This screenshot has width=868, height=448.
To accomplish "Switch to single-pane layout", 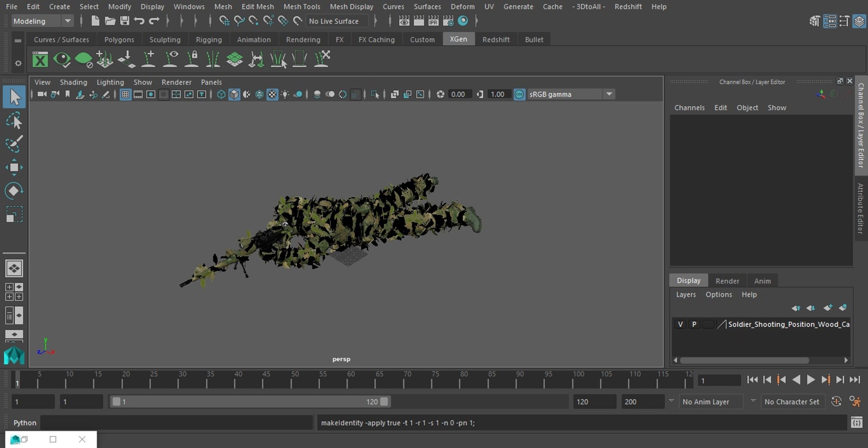I will click(x=14, y=269).
